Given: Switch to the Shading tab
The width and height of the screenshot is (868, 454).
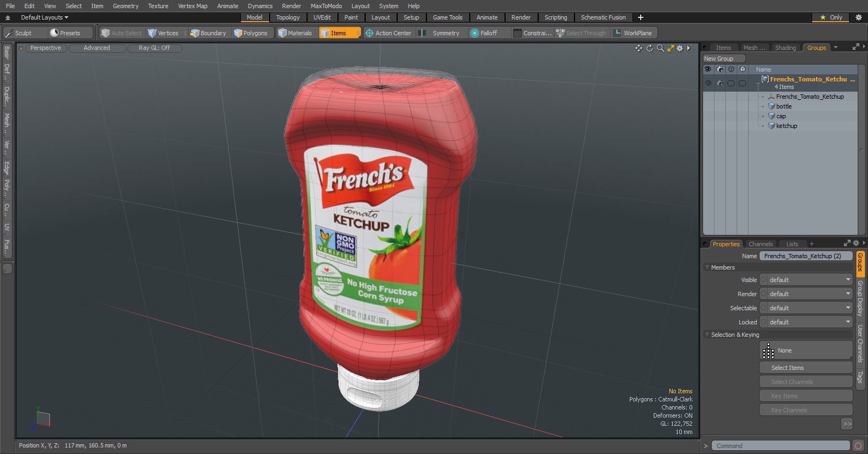Looking at the screenshot, I should click(x=785, y=48).
